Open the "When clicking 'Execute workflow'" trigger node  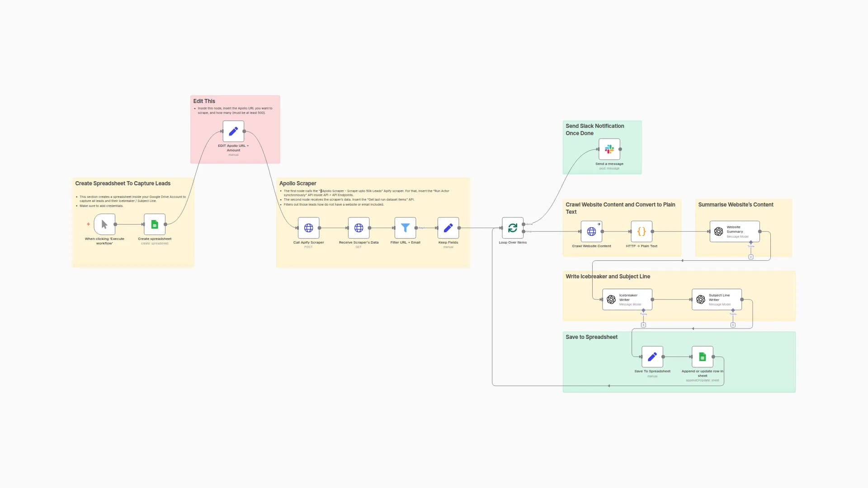(x=104, y=224)
